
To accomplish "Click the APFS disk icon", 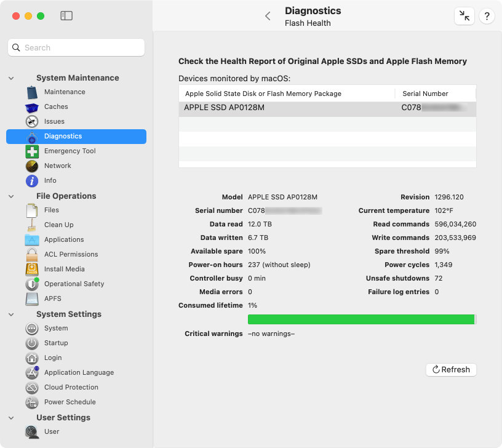I will [32, 299].
